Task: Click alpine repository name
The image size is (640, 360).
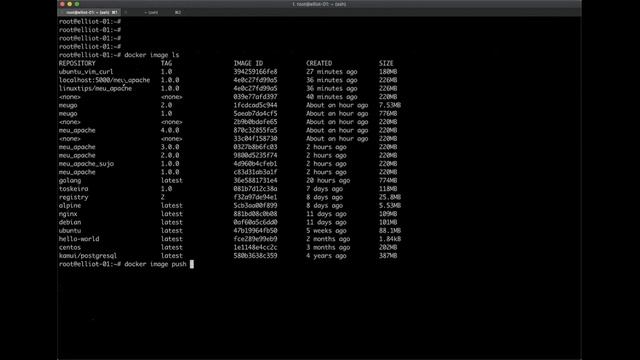Action: tap(70, 205)
